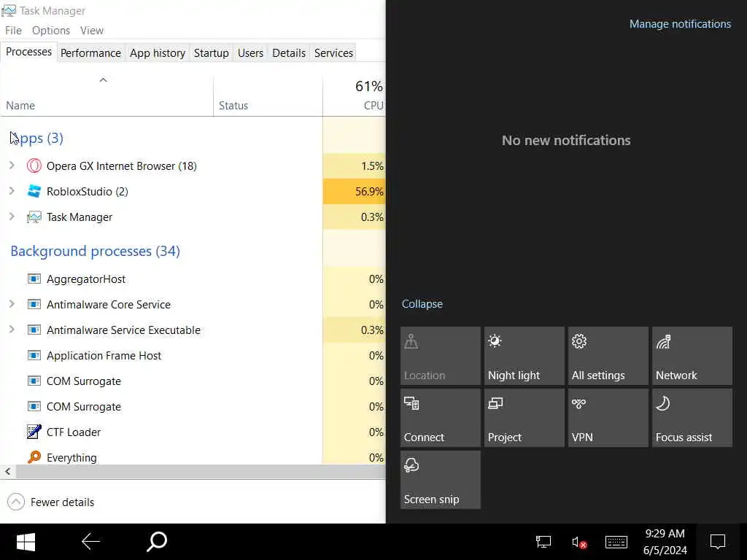
Task: Click Manage notifications link
Action: coord(680,24)
